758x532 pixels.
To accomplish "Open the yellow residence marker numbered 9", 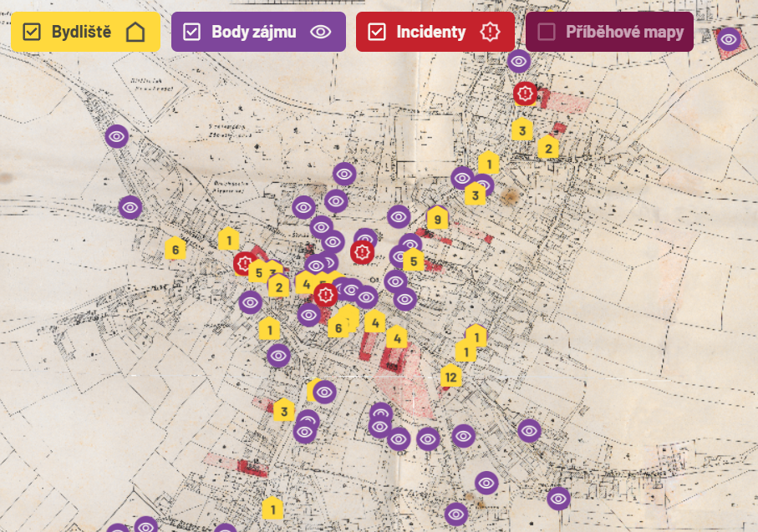I will (436, 219).
